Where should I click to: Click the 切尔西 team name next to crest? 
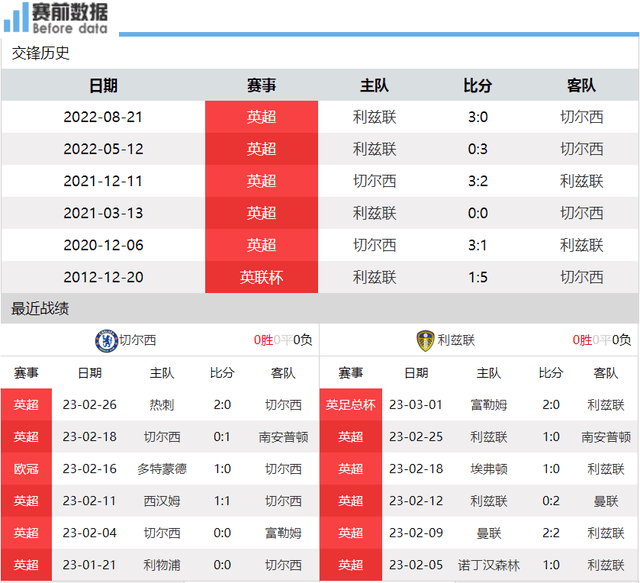point(138,340)
